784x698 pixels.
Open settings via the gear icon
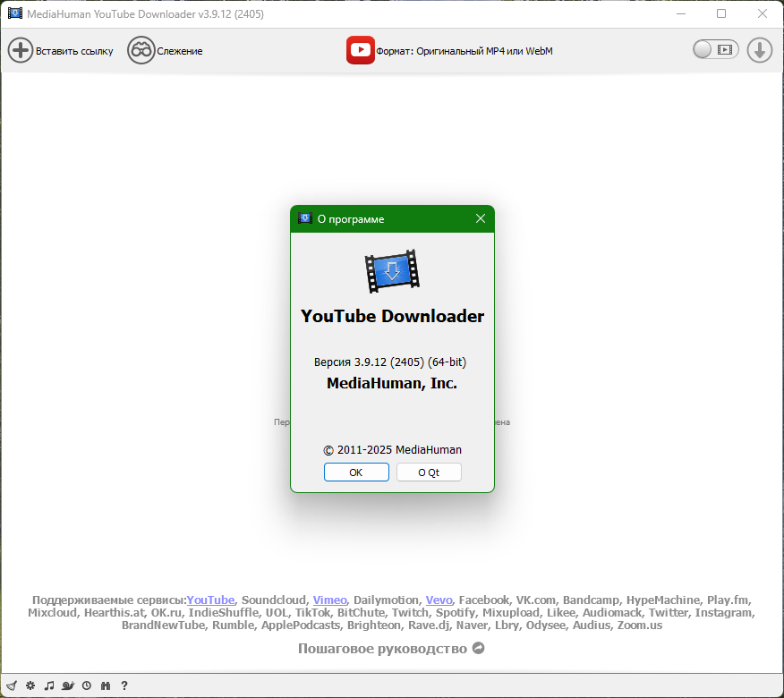[30, 685]
